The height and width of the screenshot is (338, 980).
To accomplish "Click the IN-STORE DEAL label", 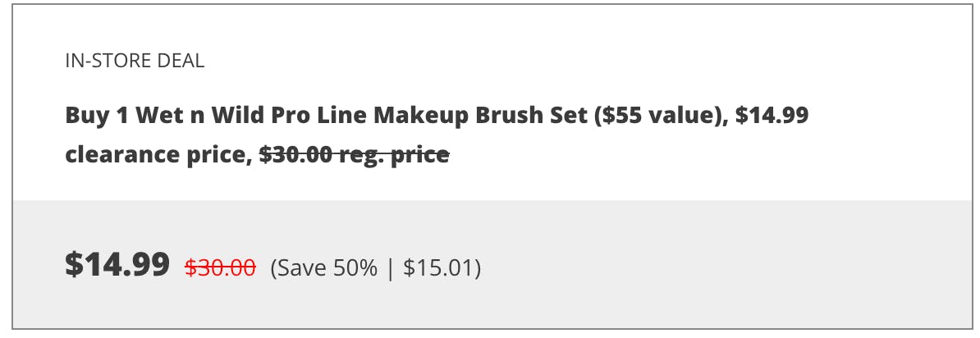I will pyautogui.click(x=135, y=61).
